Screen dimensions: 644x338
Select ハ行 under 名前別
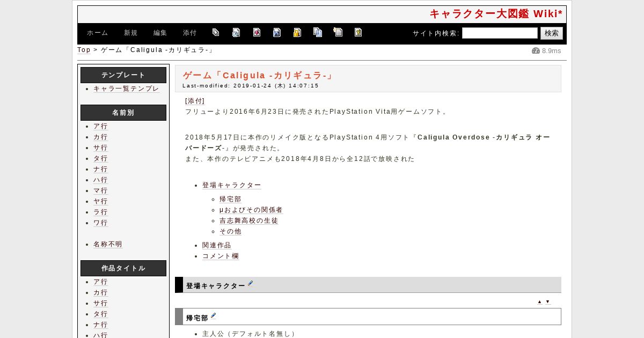tap(100, 180)
